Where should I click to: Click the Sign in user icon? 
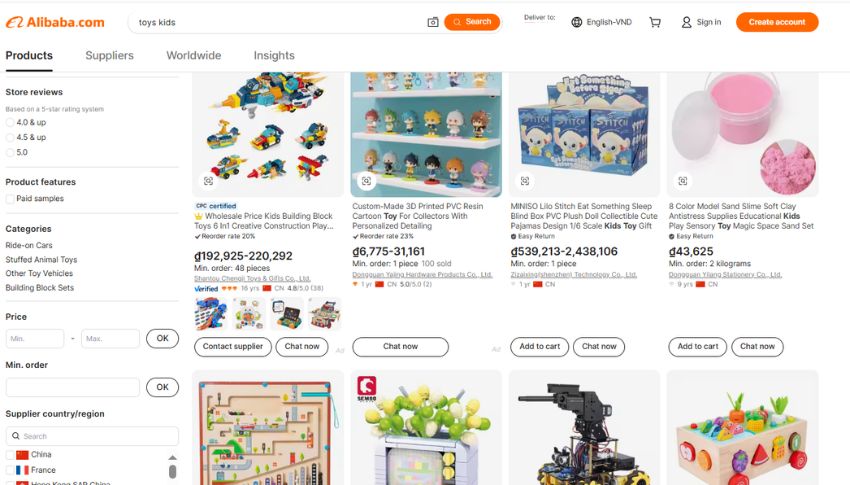[686, 22]
